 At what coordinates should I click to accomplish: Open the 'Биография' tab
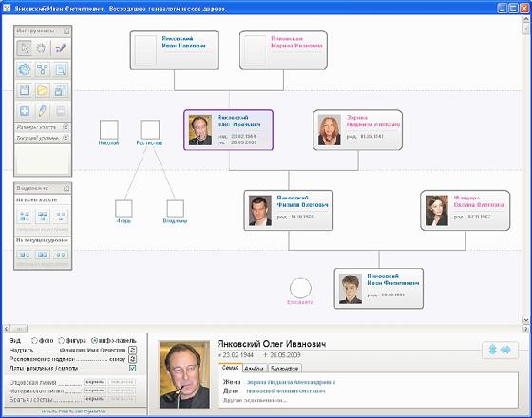[285, 369]
